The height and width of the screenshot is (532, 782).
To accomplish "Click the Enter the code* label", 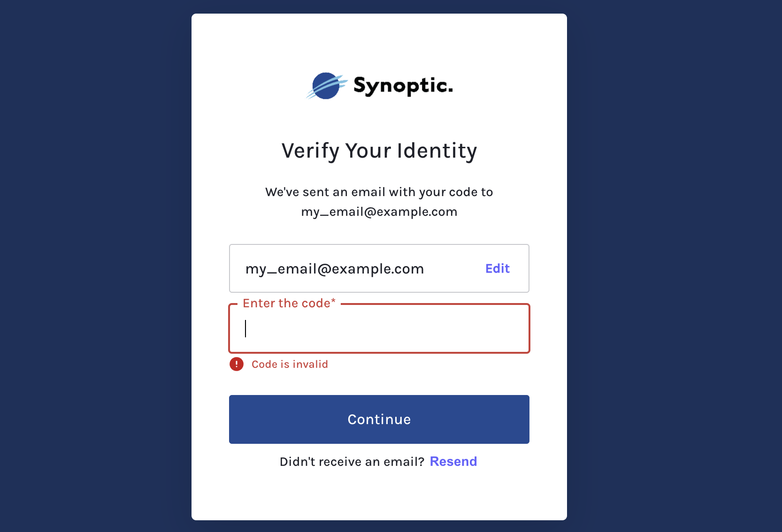I will click(289, 304).
